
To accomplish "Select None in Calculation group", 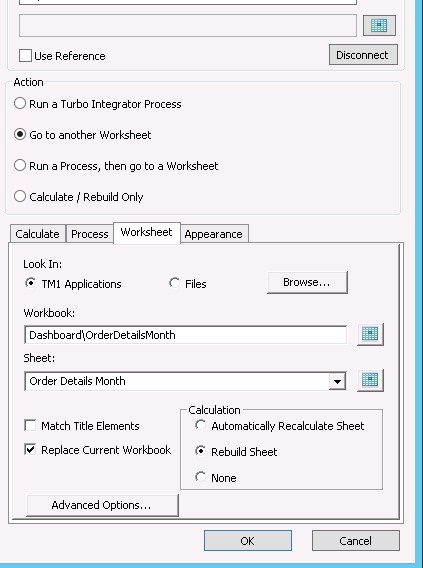I will 200,477.
